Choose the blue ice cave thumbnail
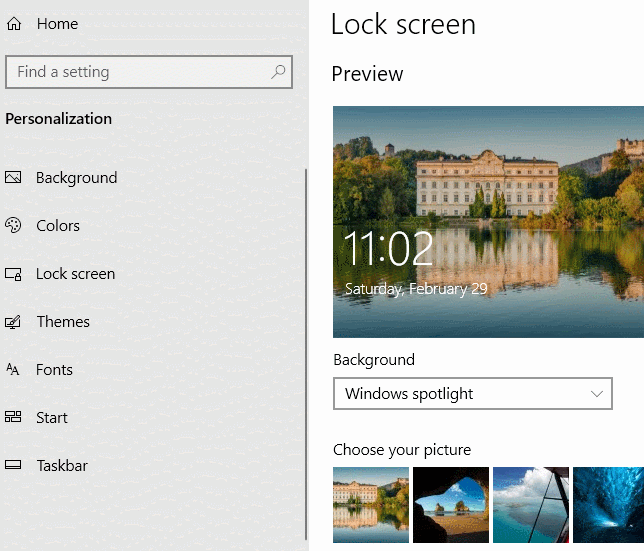The width and height of the screenshot is (644, 551). pos(608,505)
